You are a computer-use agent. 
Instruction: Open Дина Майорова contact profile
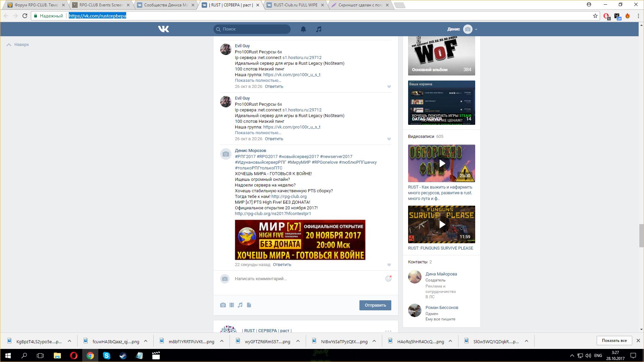441,274
